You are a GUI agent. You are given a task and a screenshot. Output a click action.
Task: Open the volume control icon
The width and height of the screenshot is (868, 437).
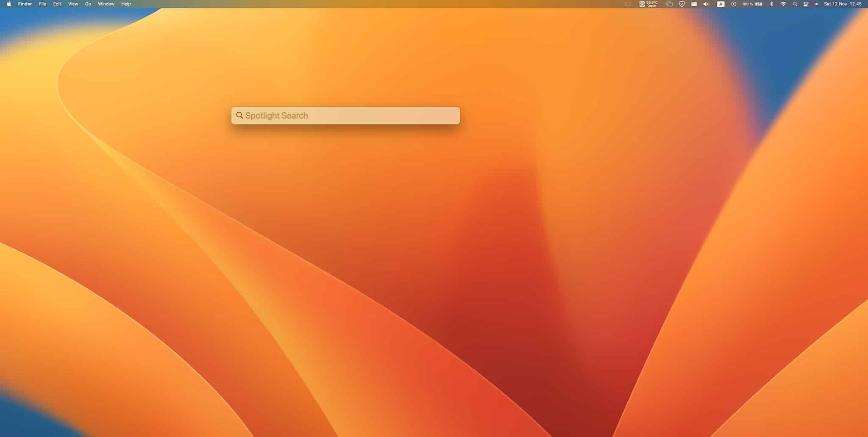(706, 4)
